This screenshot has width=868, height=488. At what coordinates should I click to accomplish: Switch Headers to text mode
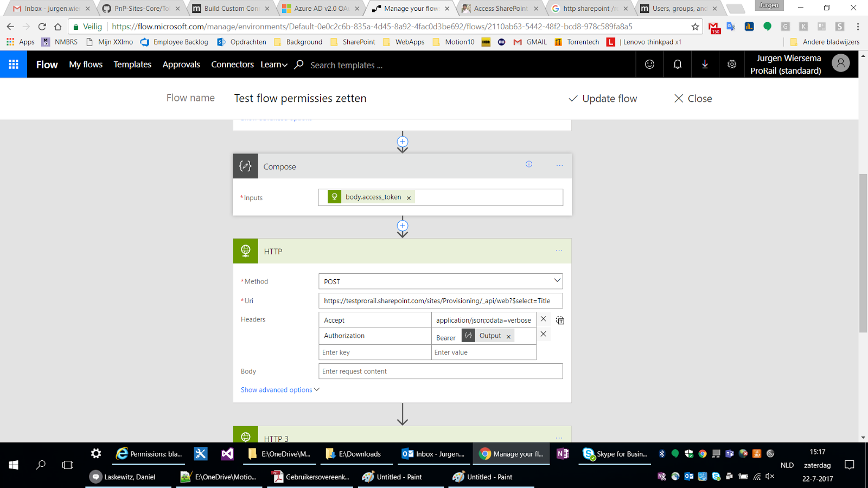click(560, 320)
